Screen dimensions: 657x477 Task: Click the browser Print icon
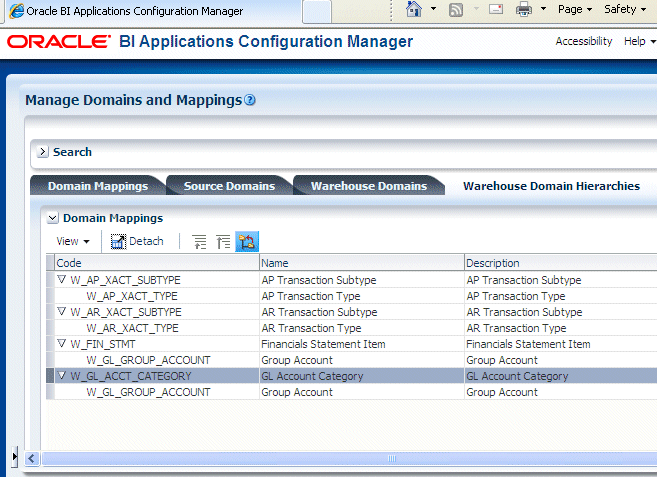click(x=524, y=9)
